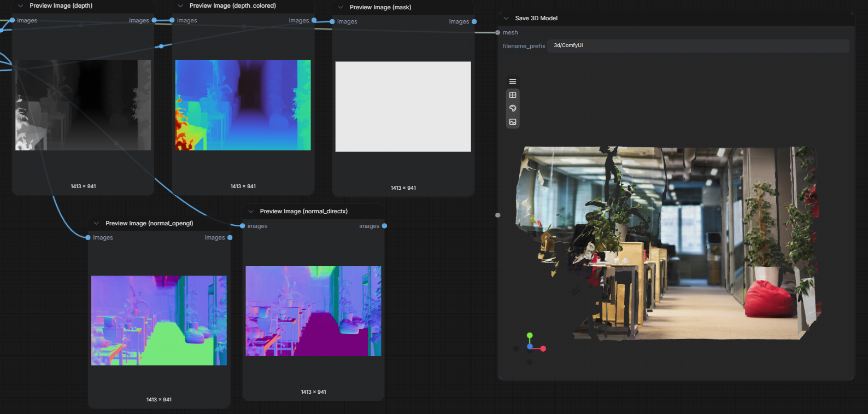Edit the filename_prefix field 3d/ComfyUI

(699, 46)
